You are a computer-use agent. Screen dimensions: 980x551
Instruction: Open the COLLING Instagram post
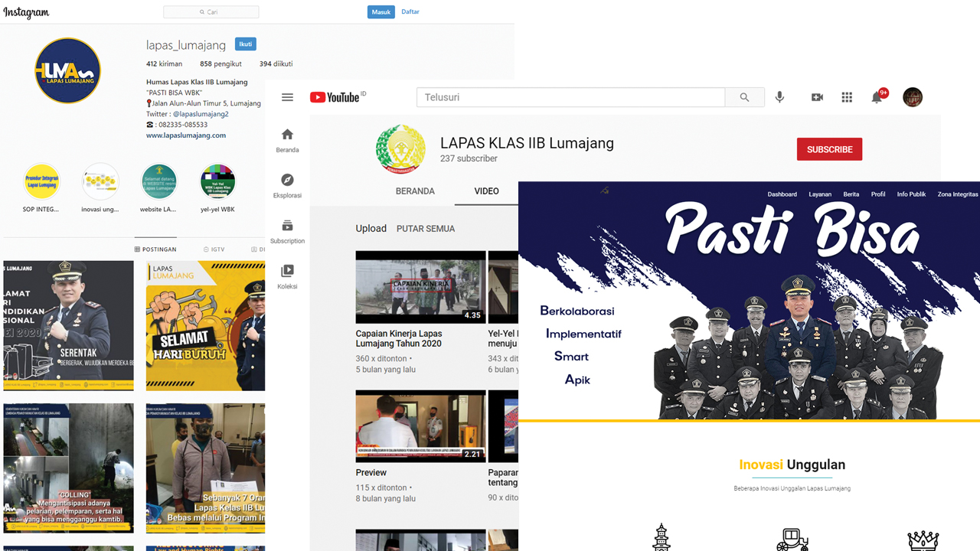pyautogui.click(x=68, y=468)
